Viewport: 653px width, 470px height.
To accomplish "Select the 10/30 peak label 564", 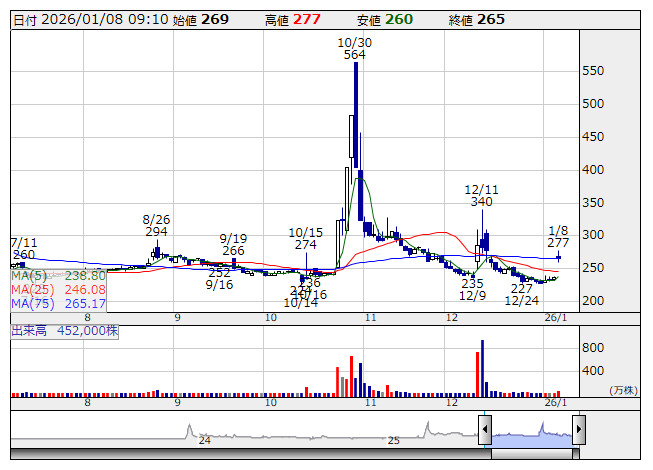I will coord(354,56).
